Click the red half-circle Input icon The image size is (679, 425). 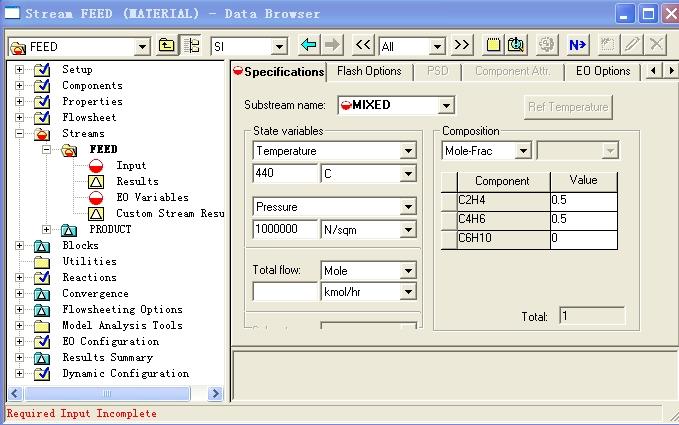[x=96, y=166]
